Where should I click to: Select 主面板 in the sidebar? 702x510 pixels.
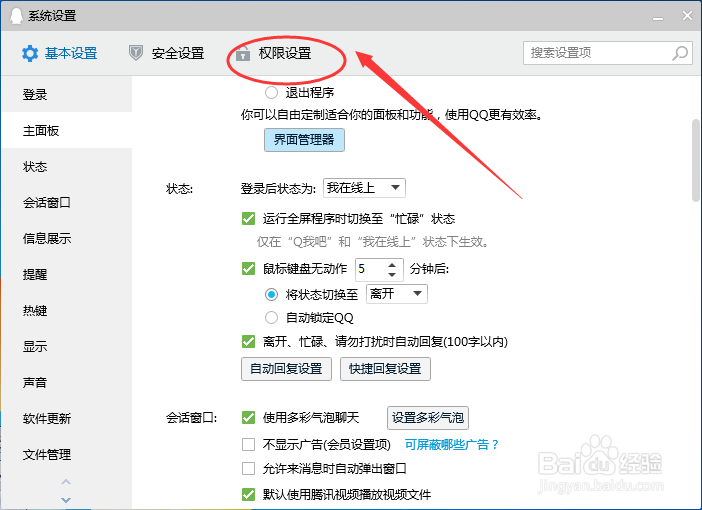tap(67, 130)
